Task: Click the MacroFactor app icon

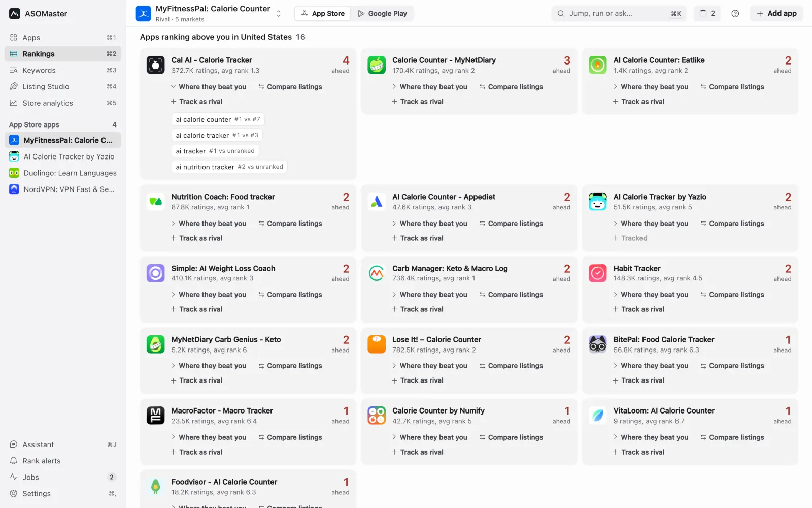Action: click(156, 416)
